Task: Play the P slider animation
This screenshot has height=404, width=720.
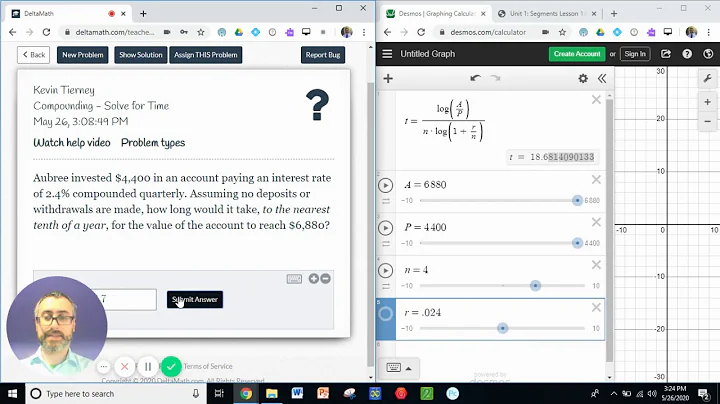Action: pyautogui.click(x=385, y=228)
